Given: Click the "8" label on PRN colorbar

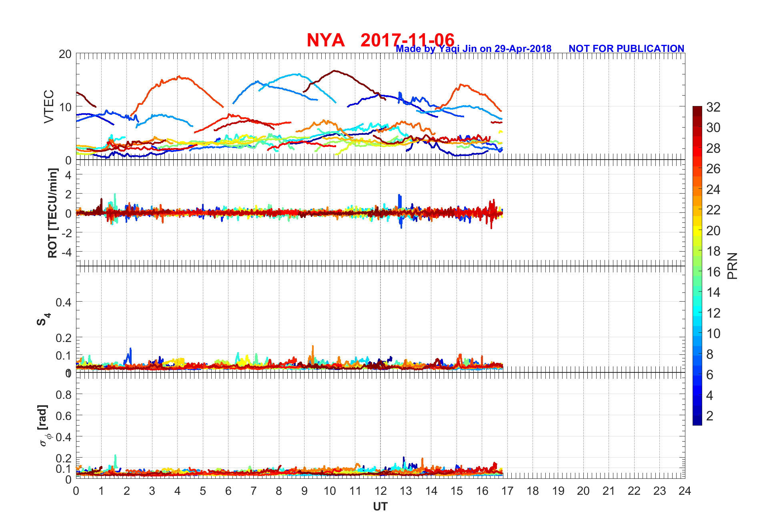Looking at the screenshot, I should click(710, 354).
